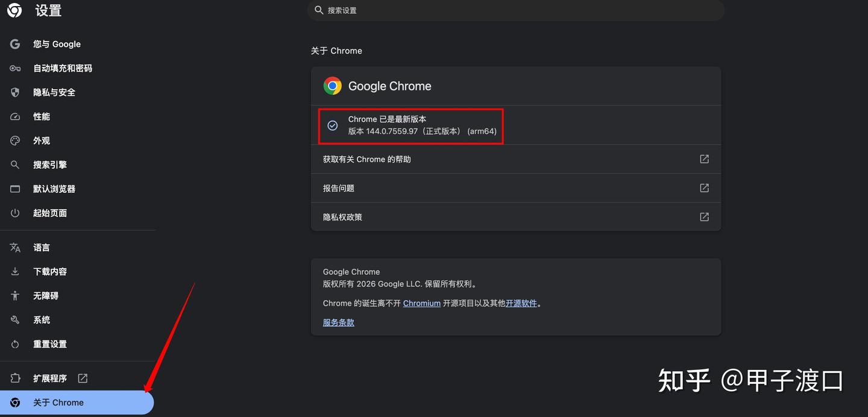Image resolution: width=868 pixels, height=417 pixels.
Task: Select 下载内容 in the sidebar
Action: (x=77, y=272)
